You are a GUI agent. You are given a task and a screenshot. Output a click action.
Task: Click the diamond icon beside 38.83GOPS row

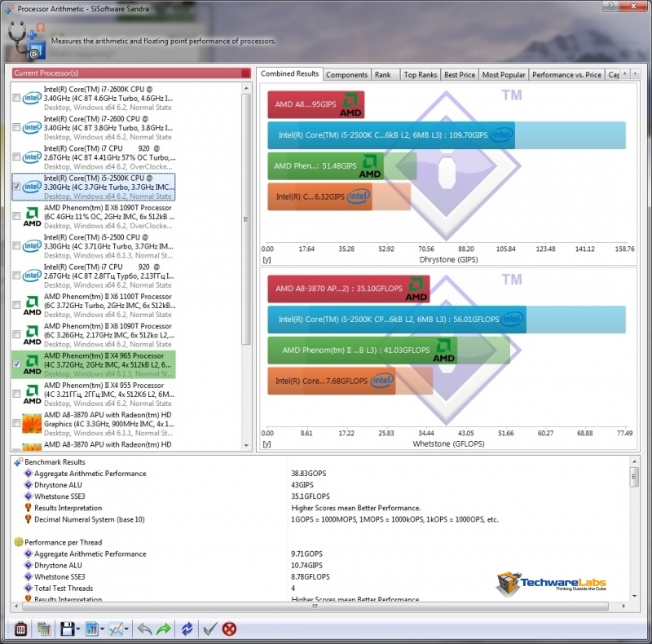[29, 474]
